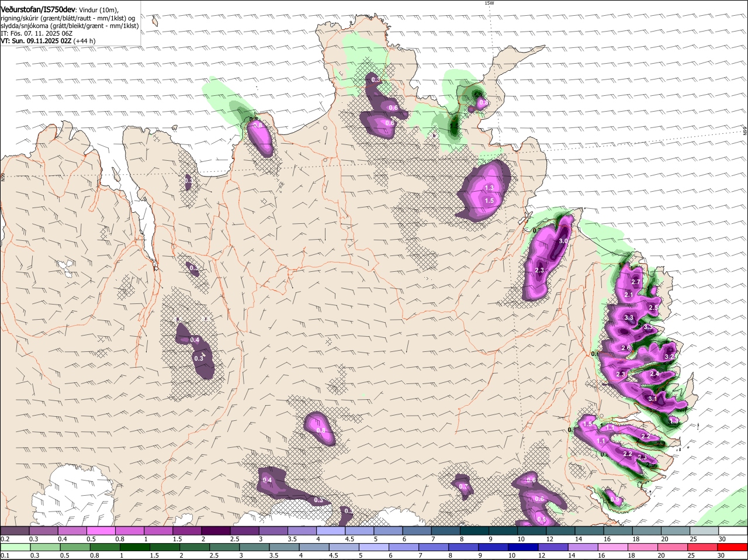748x560 pixels.
Task: Click the '30' label under the lower legend
Action: [x=721, y=555]
